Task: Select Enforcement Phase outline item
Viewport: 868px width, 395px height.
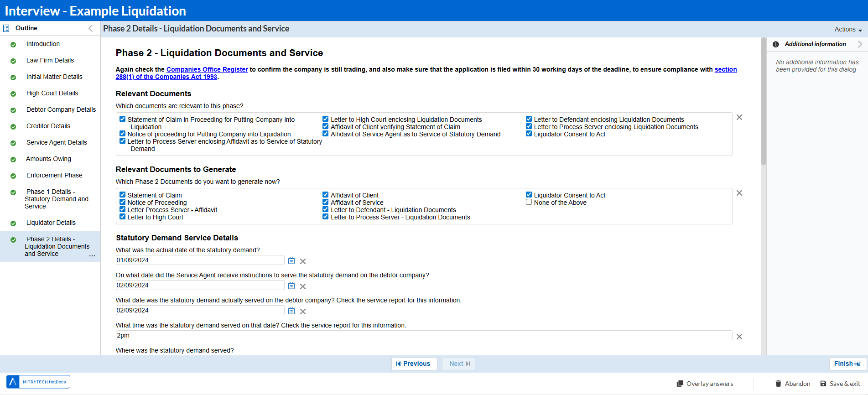Action: [x=54, y=175]
